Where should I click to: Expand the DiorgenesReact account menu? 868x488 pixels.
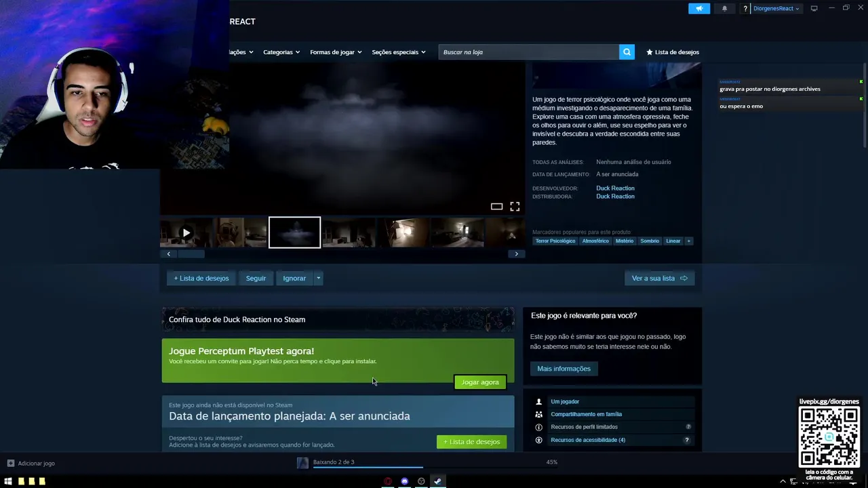coord(776,8)
